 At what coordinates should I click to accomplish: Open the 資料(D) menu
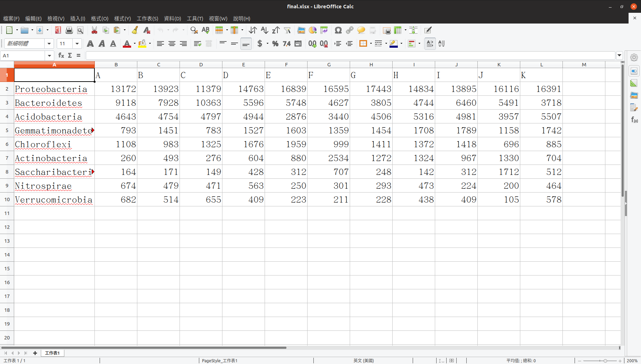pos(172,19)
